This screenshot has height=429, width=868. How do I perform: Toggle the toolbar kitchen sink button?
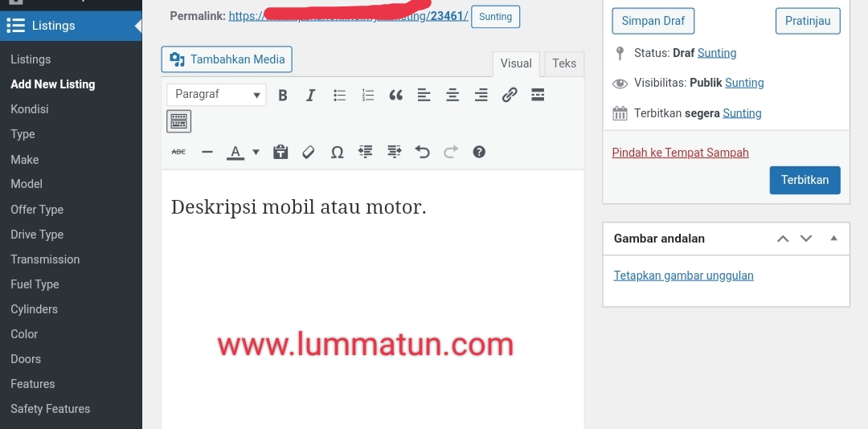coord(178,121)
